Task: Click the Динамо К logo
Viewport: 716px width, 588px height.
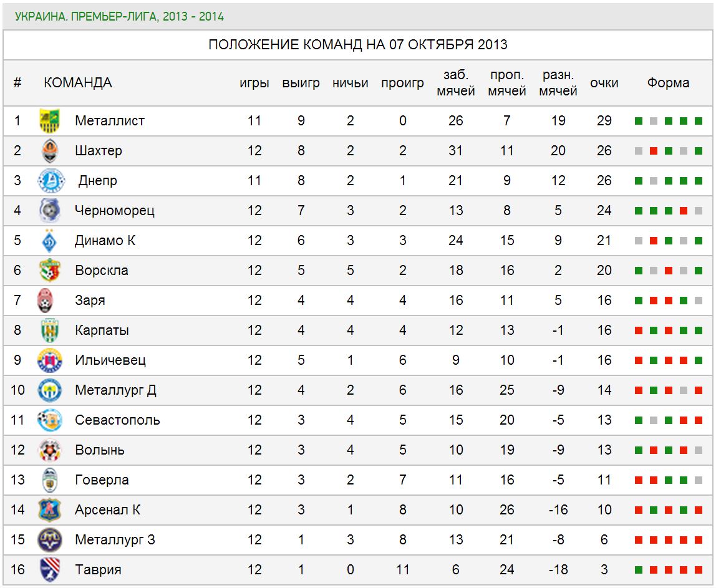Action: [50, 241]
